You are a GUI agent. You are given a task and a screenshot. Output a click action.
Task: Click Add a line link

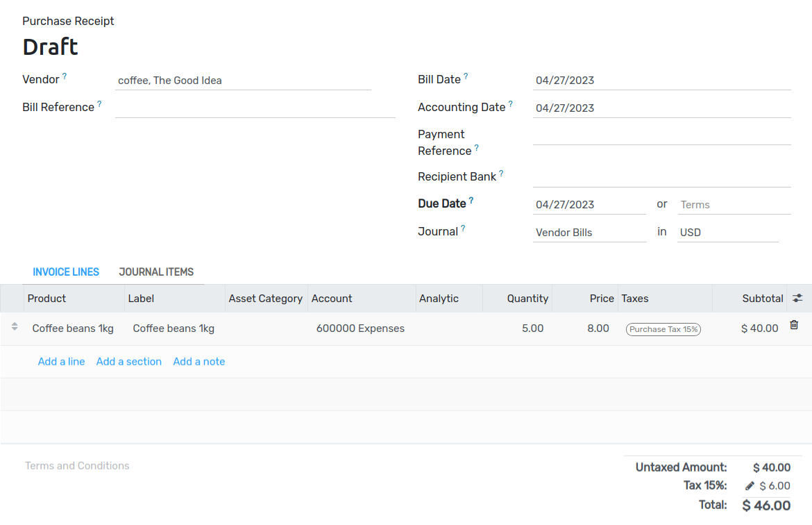tap(61, 362)
